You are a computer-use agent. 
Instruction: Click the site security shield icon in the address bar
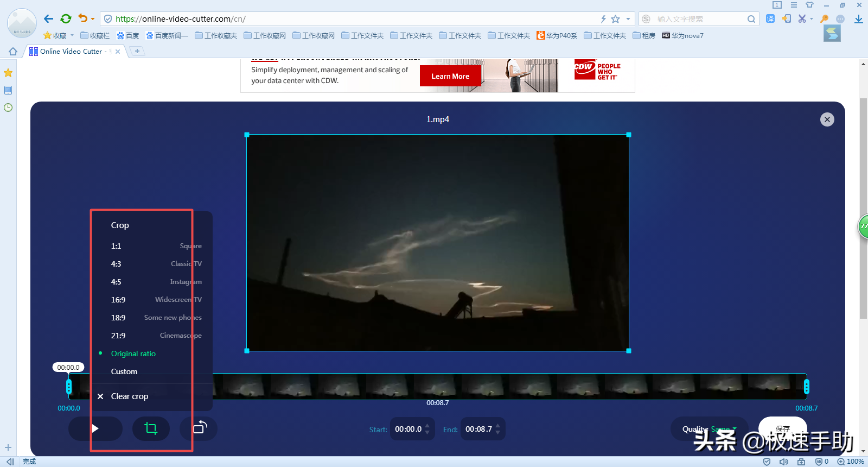click(108, 19)
